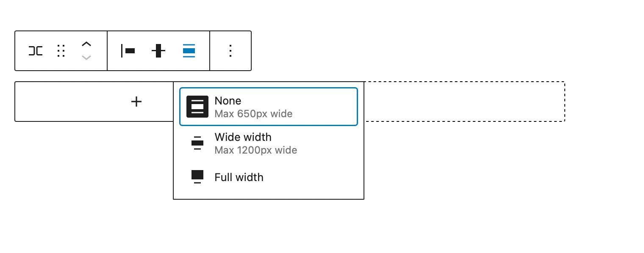
Task: Click the None alignment icon in menu
Action: (x=197, y=107)
